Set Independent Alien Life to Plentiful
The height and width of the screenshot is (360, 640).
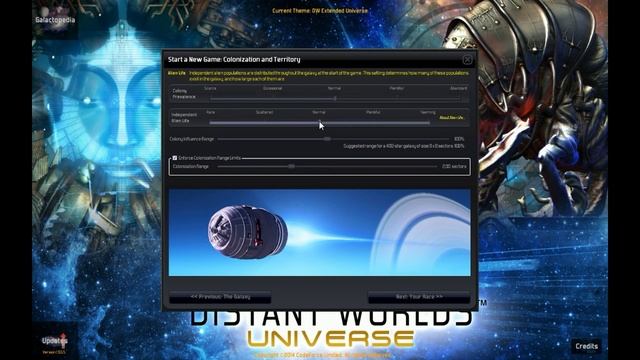tap(373, 112)
